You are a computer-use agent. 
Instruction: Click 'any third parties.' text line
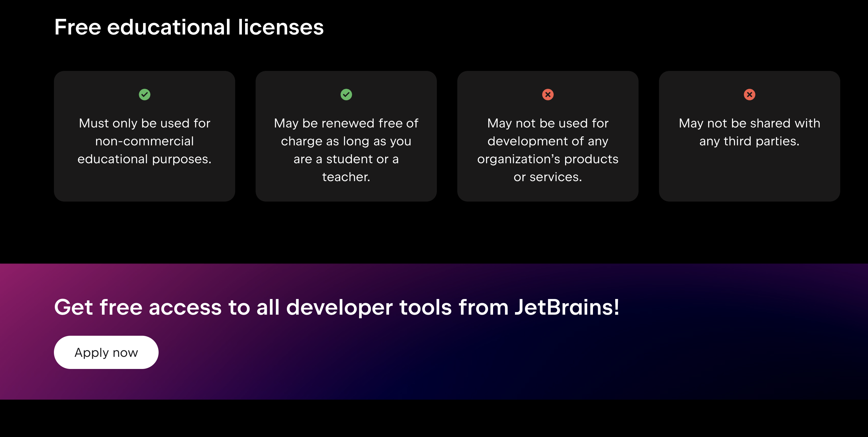click(x=749, y=141)
